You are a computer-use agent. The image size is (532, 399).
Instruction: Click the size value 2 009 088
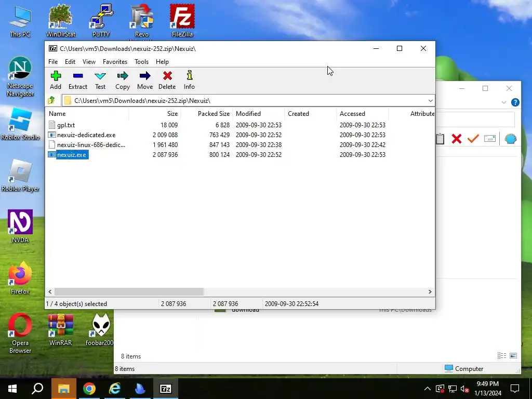coord(165,135)
